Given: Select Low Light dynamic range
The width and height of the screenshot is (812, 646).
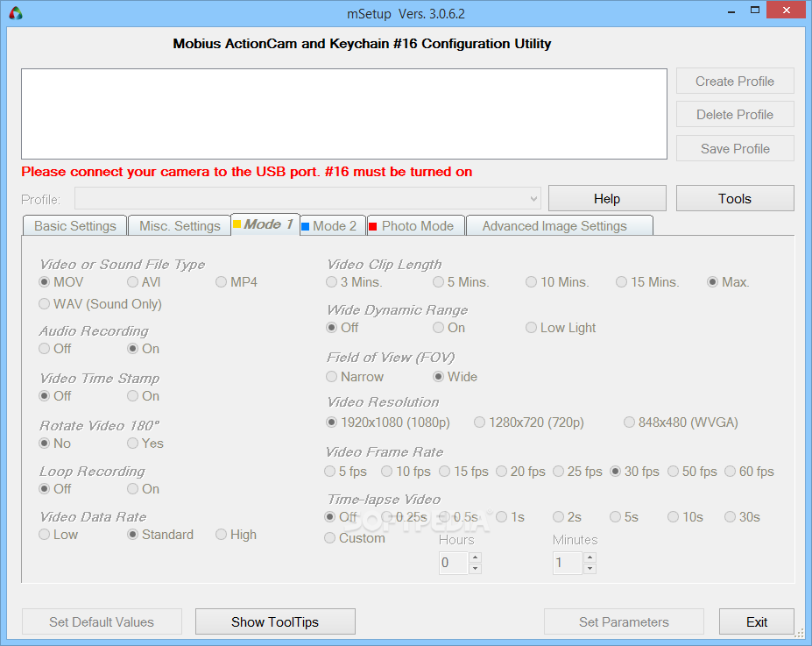Looking at the screenshot, I should 561,328.
